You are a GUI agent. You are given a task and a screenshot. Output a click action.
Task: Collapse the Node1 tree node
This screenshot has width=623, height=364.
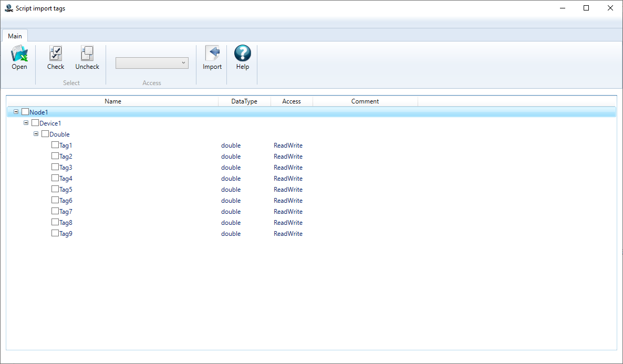coord(16,112)
